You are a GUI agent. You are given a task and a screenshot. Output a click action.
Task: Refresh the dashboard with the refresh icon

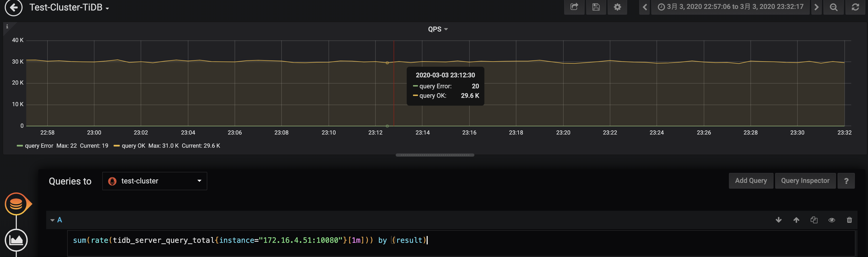click(x=855, y=7)
